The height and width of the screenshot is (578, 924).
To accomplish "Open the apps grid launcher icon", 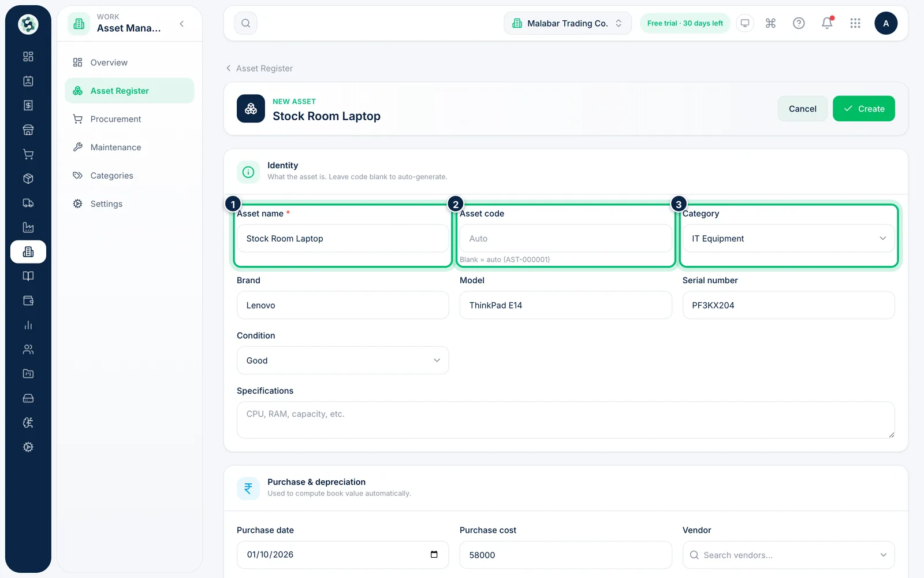I will 855,23.
